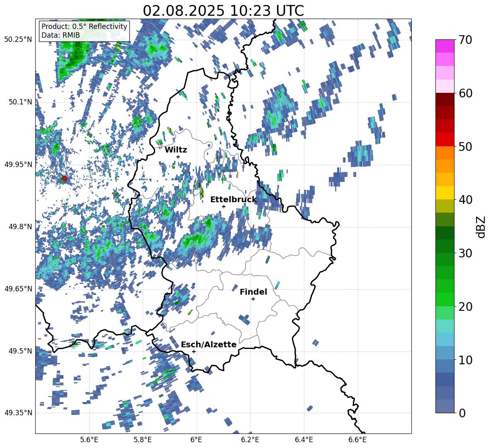Click the Findel city label
Viewport: 491px width, 448px height.
(253, 292)
